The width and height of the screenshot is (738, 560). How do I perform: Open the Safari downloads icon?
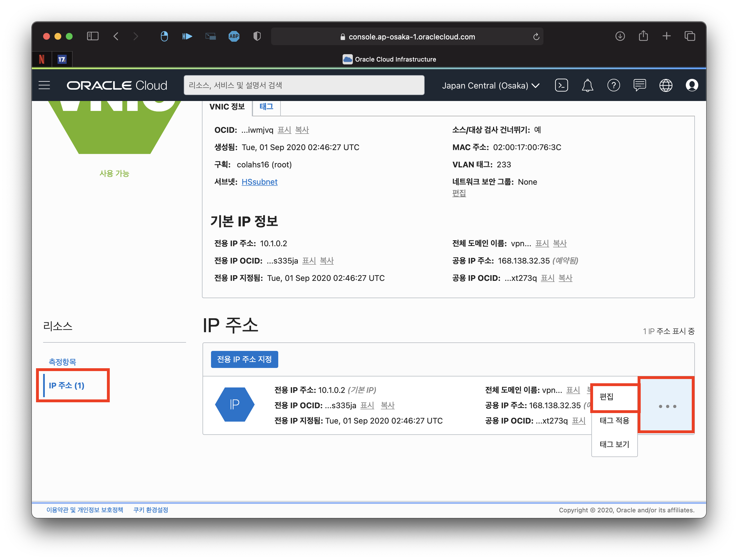coord(620,36)
